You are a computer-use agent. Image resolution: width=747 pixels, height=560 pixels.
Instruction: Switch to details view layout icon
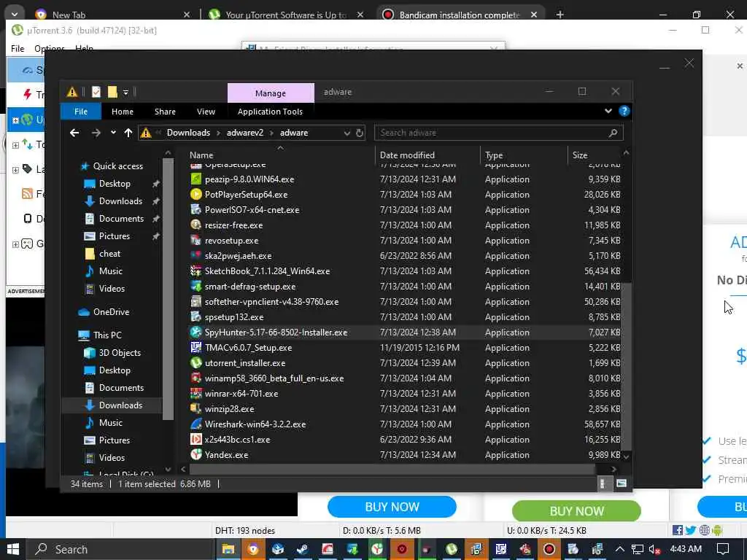602,484
